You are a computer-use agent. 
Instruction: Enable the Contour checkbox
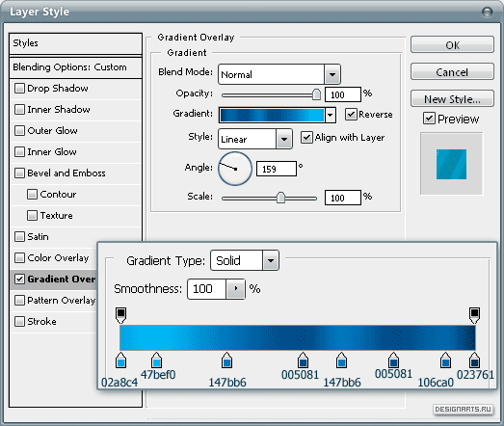click(x=32, y=194)
